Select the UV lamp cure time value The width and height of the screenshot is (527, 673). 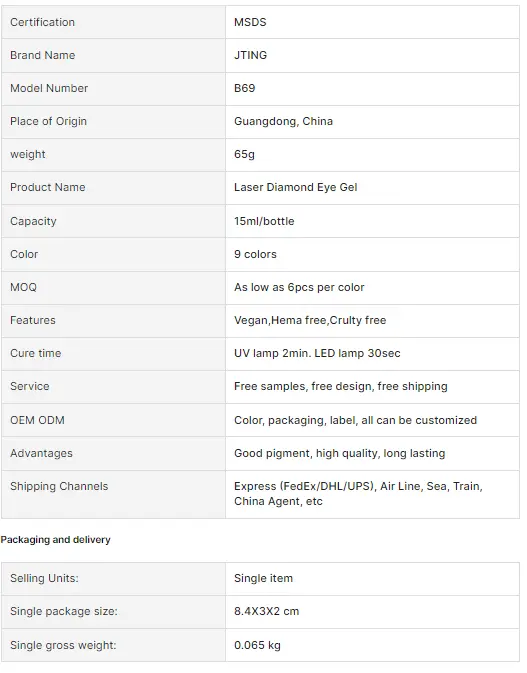point(317,354)
